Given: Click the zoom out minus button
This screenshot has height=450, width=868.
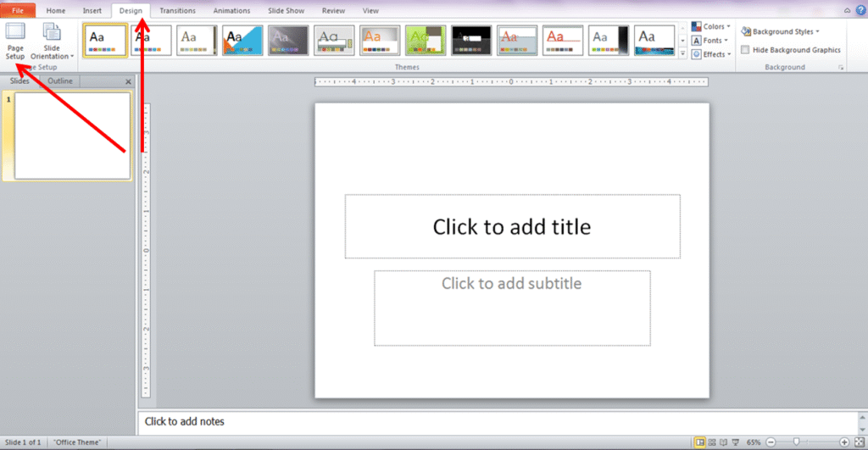Looking at the screenshot, I should 771,442.
